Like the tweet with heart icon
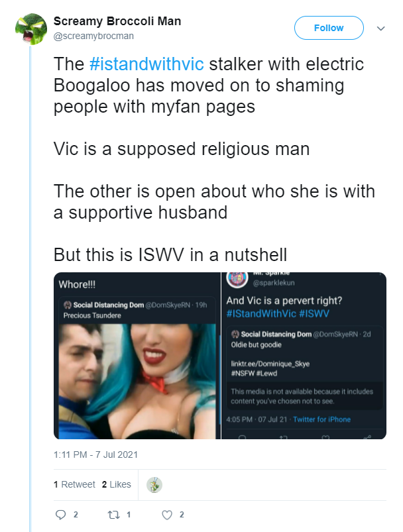 click(166, 515)
